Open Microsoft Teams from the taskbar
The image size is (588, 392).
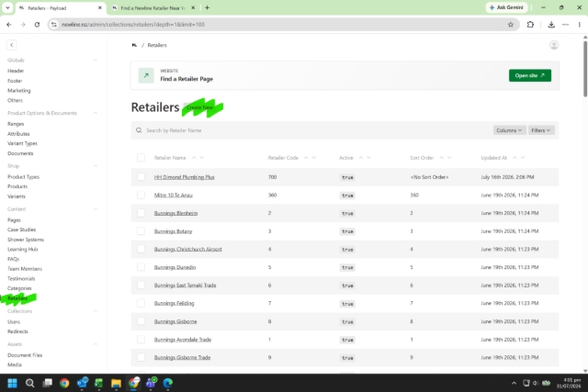coord(151,383)
